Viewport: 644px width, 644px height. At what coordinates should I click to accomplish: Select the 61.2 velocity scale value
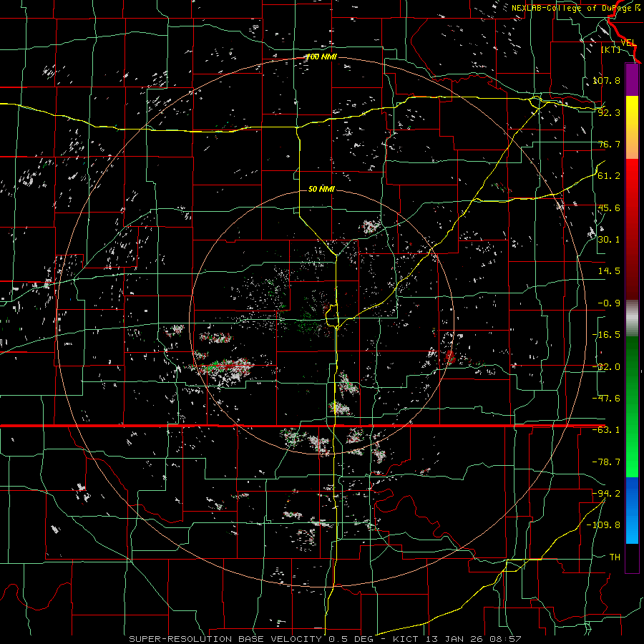coord(609,176)
